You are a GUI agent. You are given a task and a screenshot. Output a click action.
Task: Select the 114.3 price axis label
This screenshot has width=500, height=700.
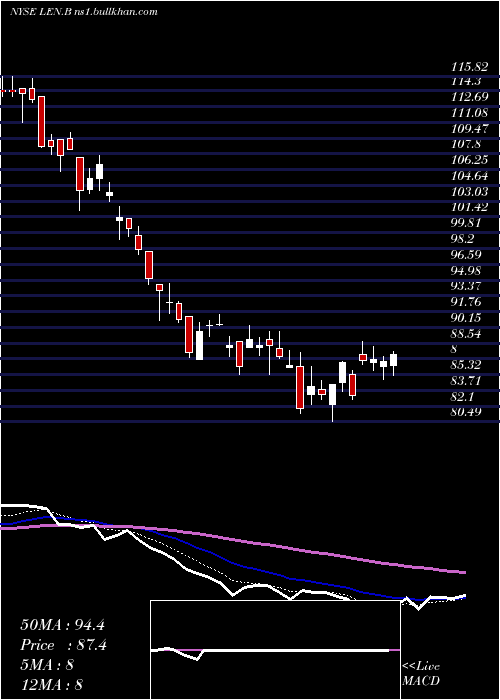(466, 81)
